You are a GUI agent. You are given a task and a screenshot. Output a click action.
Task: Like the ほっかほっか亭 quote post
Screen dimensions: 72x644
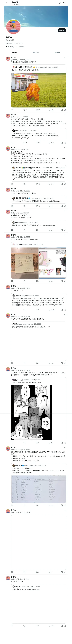[x=37, y=110]
